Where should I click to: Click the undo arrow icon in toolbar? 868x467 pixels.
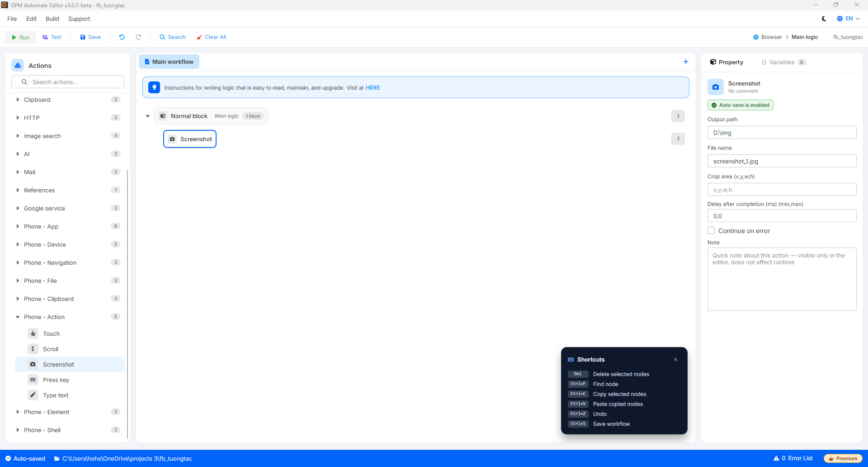122,37
